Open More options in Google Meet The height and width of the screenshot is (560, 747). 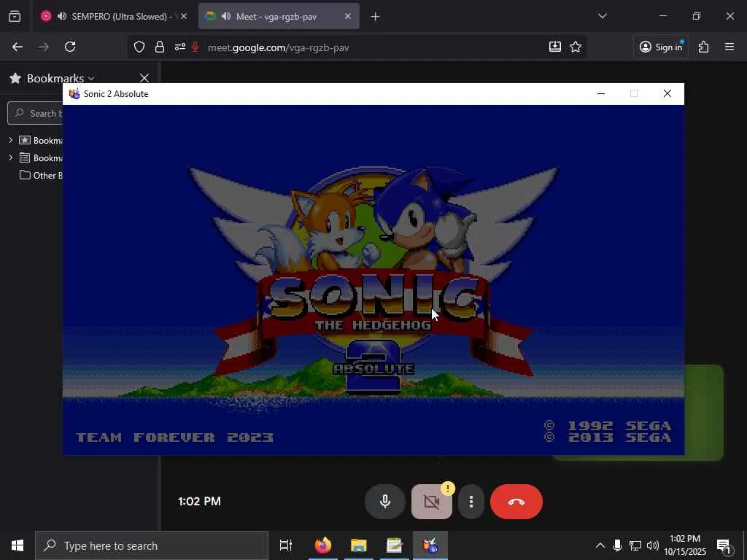coord(471,502)
